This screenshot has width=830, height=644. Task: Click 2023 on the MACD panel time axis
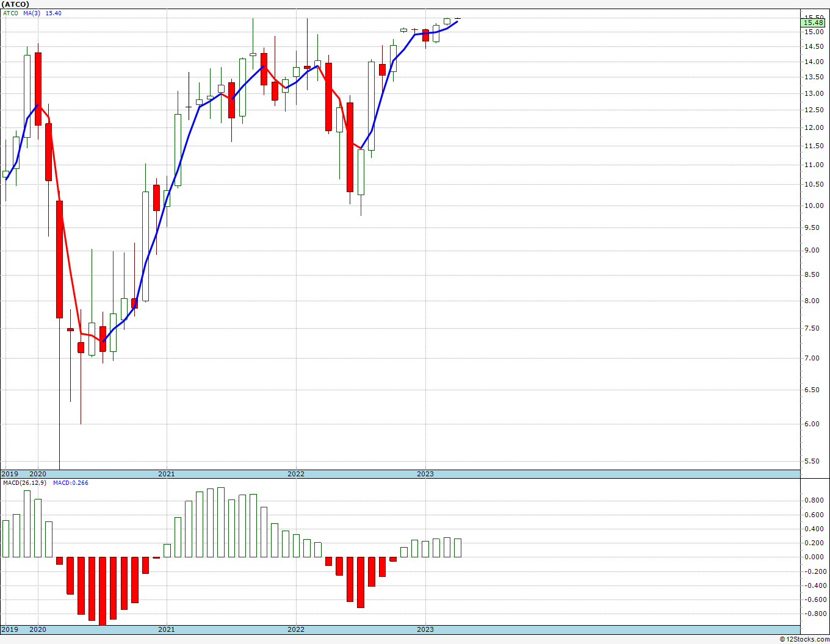425,629
